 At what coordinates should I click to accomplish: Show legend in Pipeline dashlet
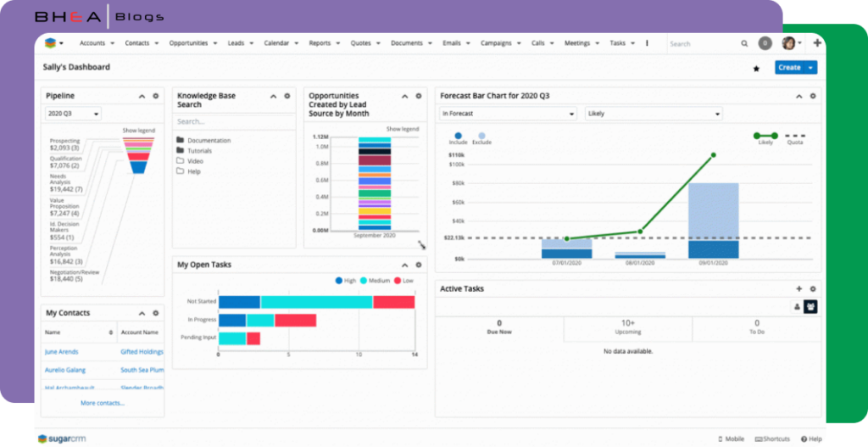pyautogui.click(x=138, y=131)
